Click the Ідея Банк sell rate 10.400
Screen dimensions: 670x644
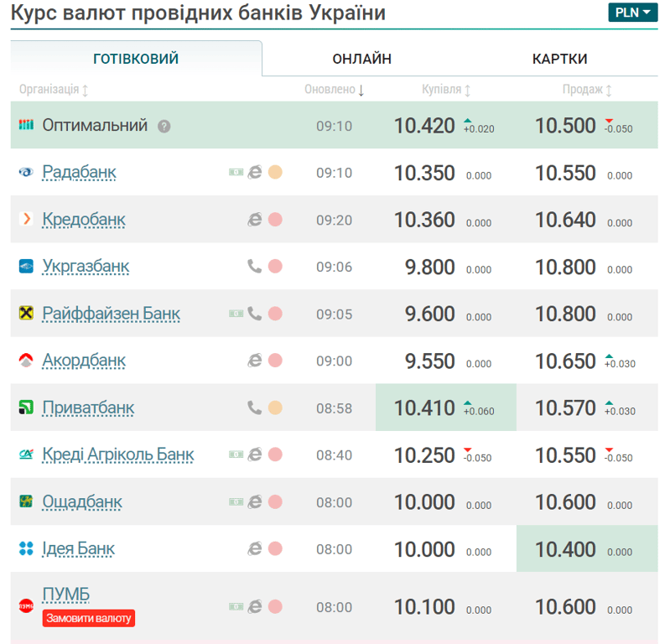[x=565, y=549]
